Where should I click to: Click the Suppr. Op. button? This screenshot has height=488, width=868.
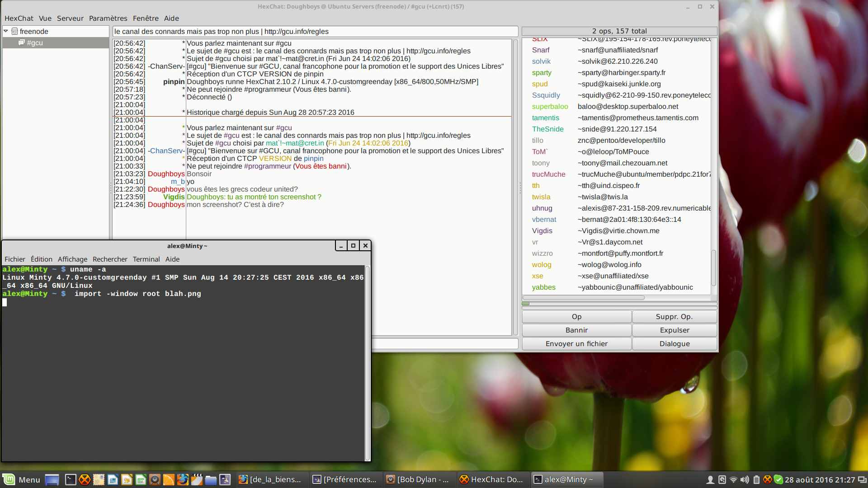pos(675,317)
